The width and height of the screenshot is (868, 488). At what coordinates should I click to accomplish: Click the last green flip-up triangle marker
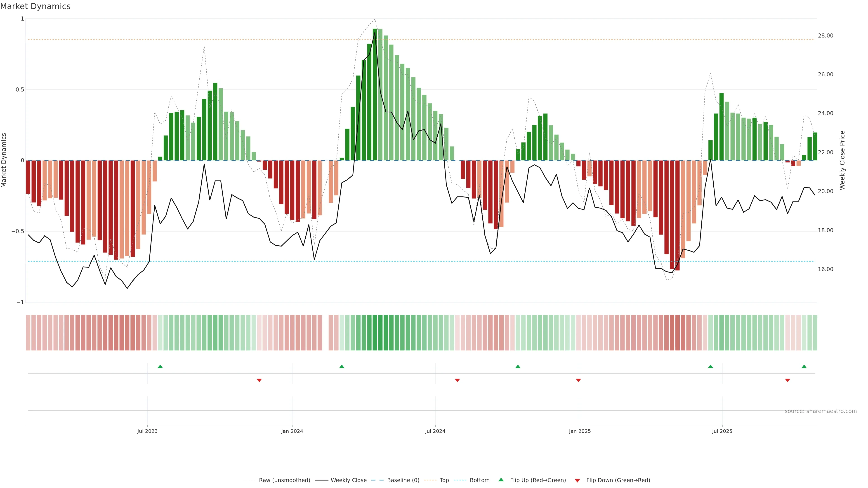[804, 366]
